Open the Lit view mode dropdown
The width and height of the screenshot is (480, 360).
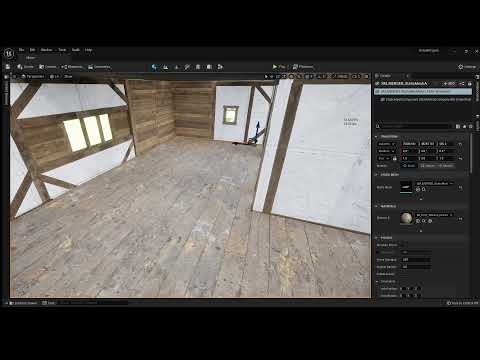(x=55, y=76)
